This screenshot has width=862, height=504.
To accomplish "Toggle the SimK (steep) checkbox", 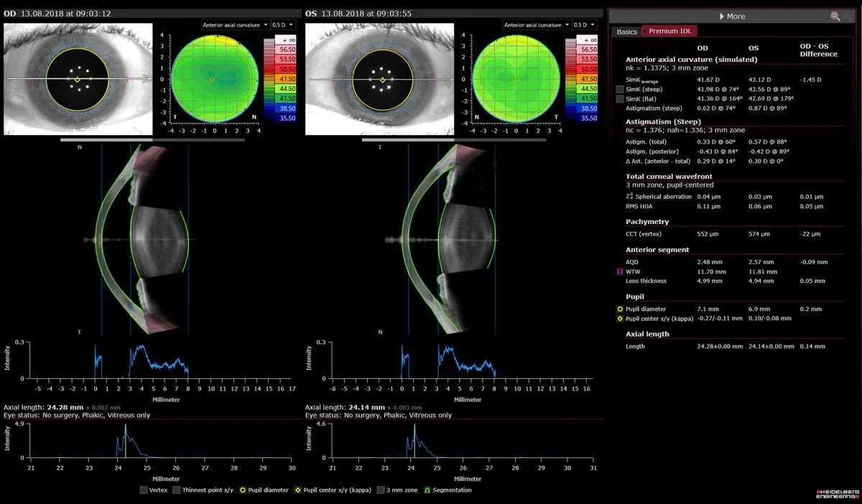I will click(x=620, y=89).
